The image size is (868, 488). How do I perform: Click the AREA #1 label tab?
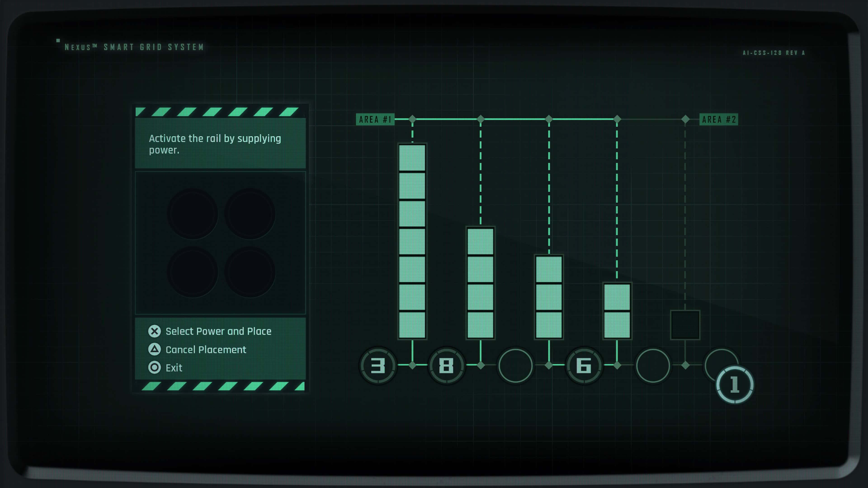[376, 119]
